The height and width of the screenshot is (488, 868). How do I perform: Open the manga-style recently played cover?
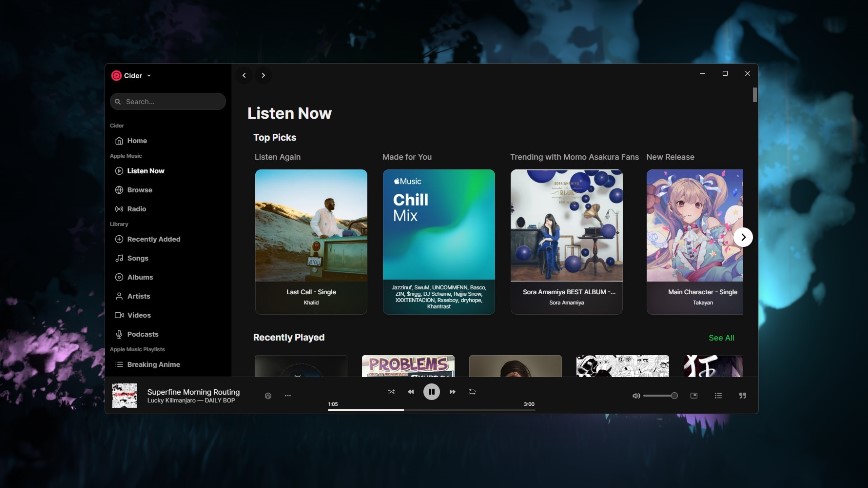[622, 366]
